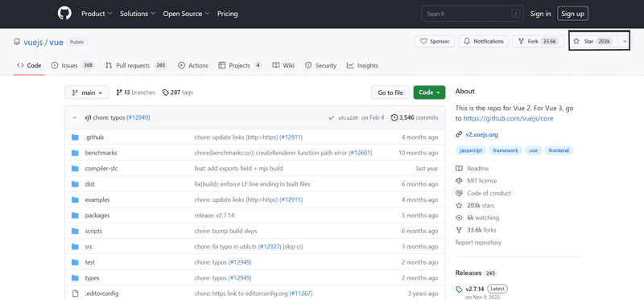Click the packages folder icon

tap(75, 216)
